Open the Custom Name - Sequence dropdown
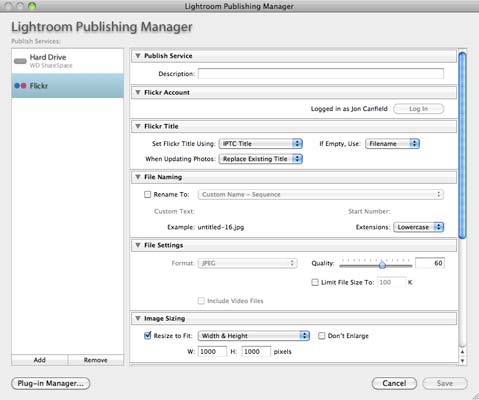This screenshot has height=400, width=479. (x=321, y=194)
